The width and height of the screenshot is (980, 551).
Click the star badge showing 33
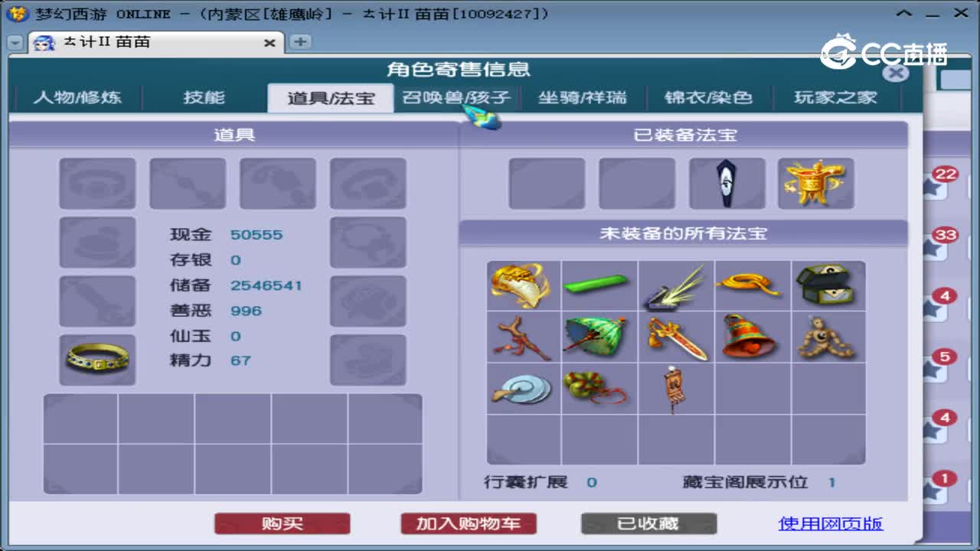[x=939, y=243]
